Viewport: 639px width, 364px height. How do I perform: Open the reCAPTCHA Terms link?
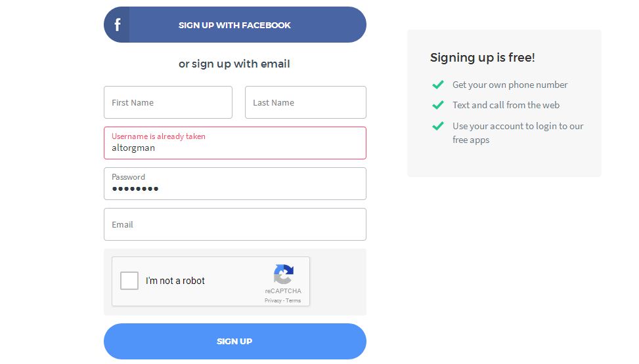click(x=294, y=300)
